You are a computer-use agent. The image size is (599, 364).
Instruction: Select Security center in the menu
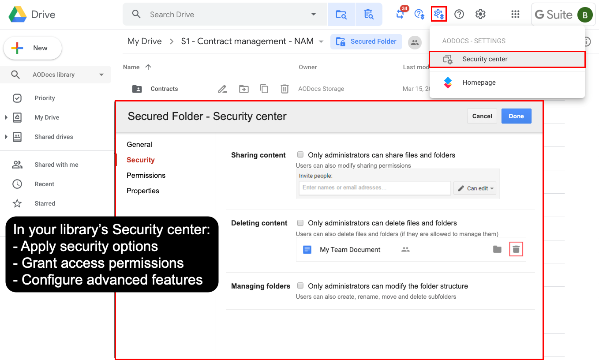point(507,59)
